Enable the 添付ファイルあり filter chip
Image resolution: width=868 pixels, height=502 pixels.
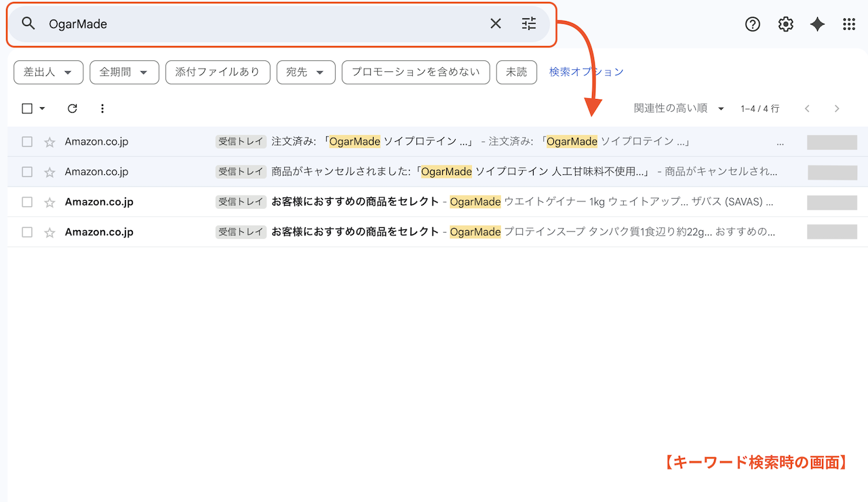click(x=218, y=72)
